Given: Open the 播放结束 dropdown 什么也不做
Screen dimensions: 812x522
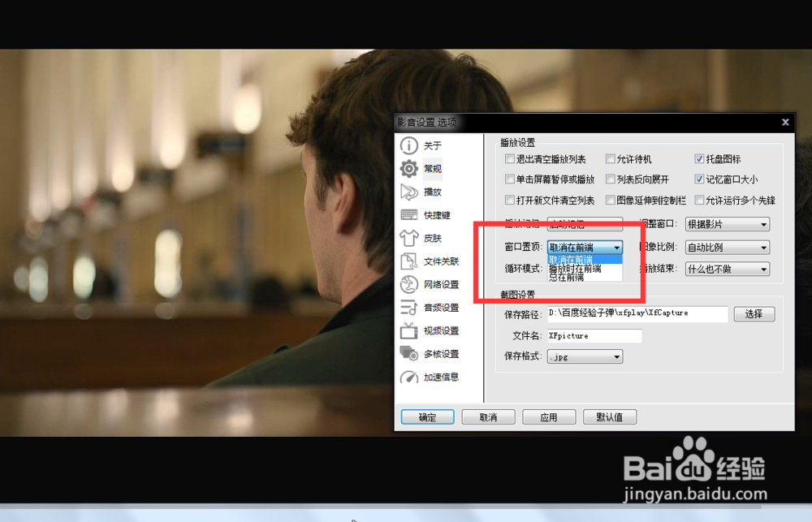Looking at the screenshot, I should point(727,270).
